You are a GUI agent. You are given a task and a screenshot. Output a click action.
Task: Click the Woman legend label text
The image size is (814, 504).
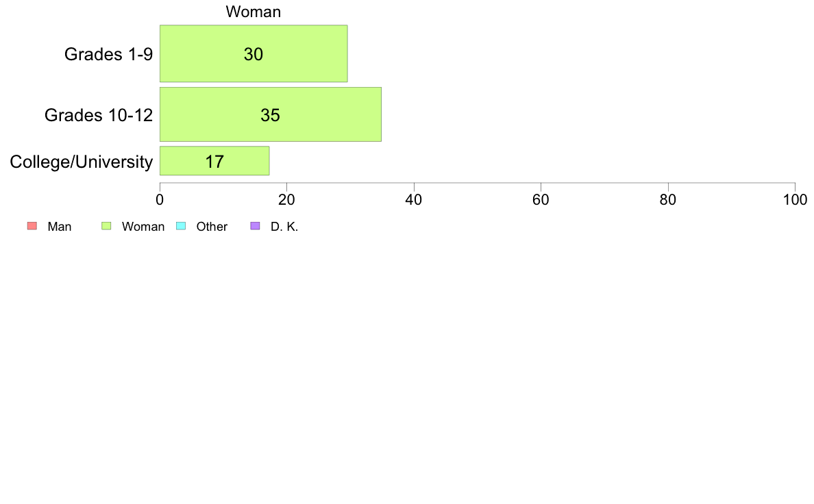coord(143,226)
